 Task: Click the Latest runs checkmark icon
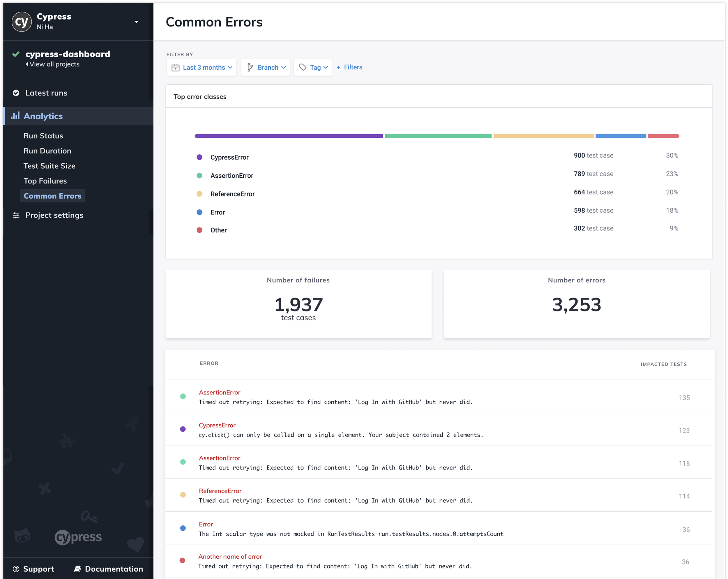16,93
